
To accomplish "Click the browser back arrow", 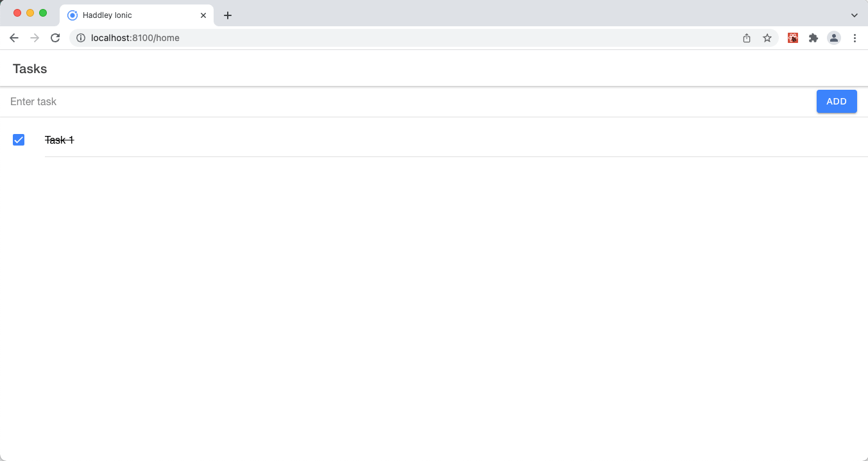I will point(13,38).
